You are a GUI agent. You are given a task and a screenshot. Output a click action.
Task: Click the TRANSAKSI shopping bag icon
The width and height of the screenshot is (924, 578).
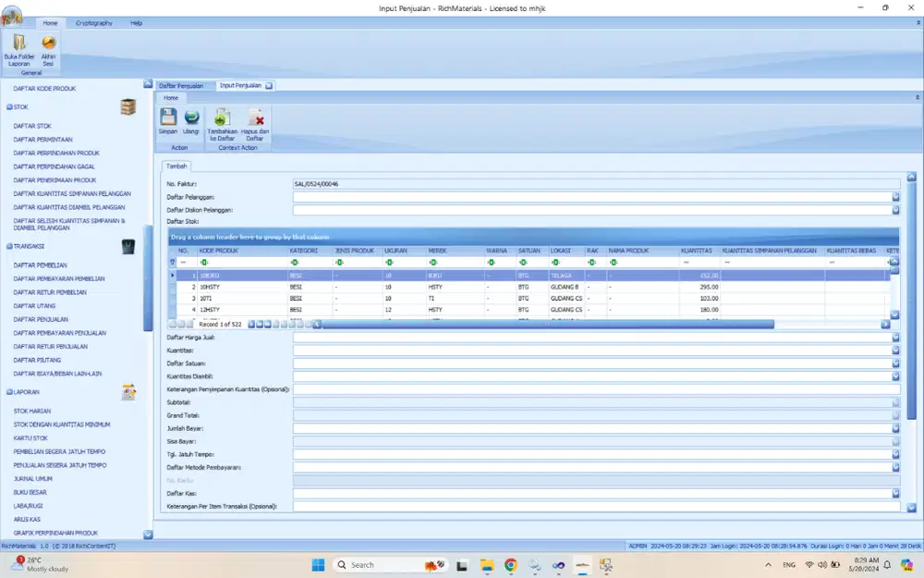pyautogui.click(x=128, y=247)
